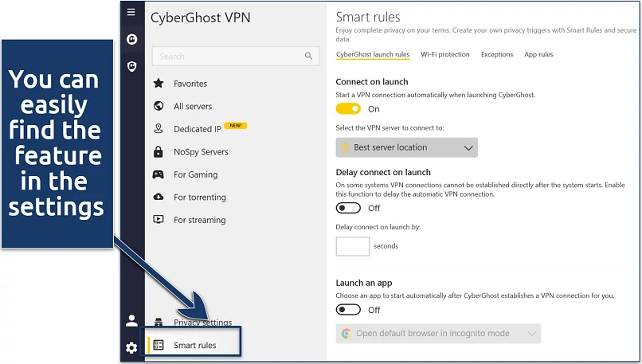Click the NoSpy Servers padlock icon
The height and width of the screenshot is (364, 642).
point(158,151)
